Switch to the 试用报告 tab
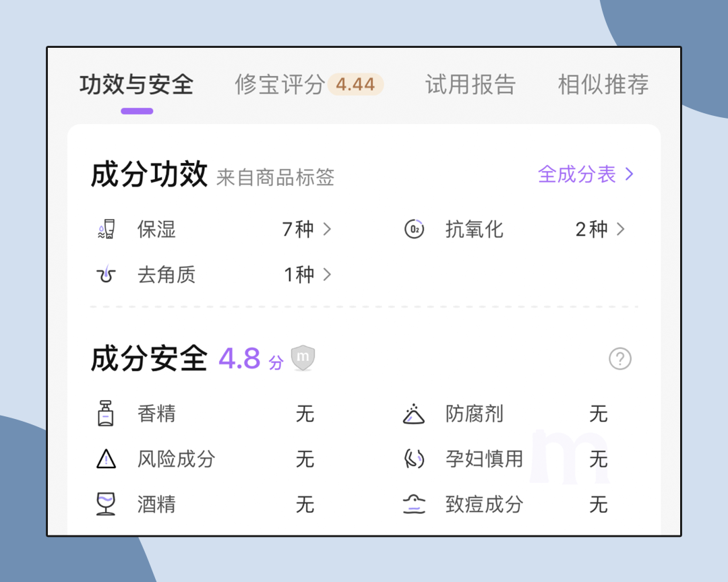Viewport: 728px width, 582px height. 470,85
